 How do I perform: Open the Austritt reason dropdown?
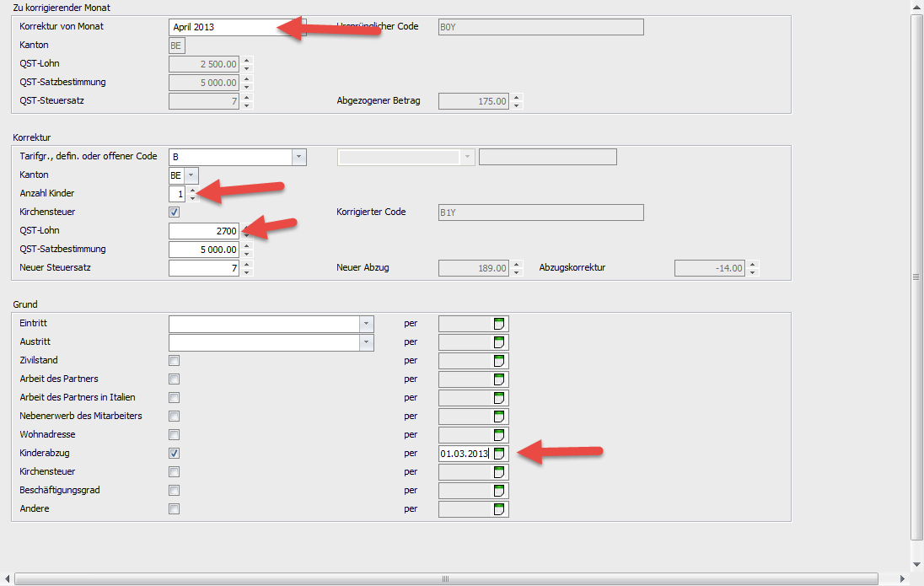(366, 342)
